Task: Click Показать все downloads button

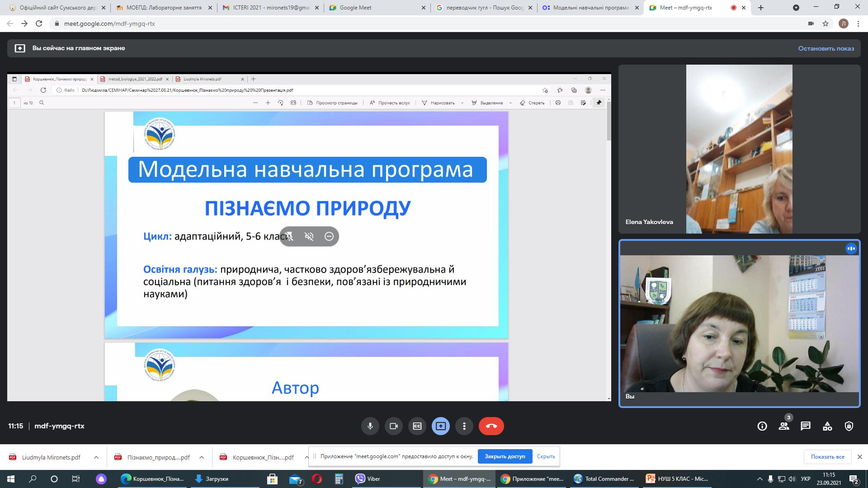Action: pos(827,457)
